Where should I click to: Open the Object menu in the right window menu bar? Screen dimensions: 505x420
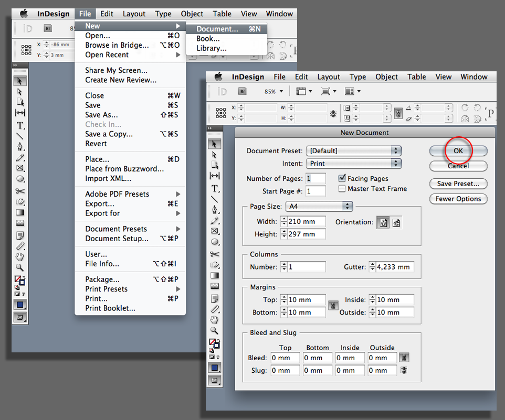(386, 77)
